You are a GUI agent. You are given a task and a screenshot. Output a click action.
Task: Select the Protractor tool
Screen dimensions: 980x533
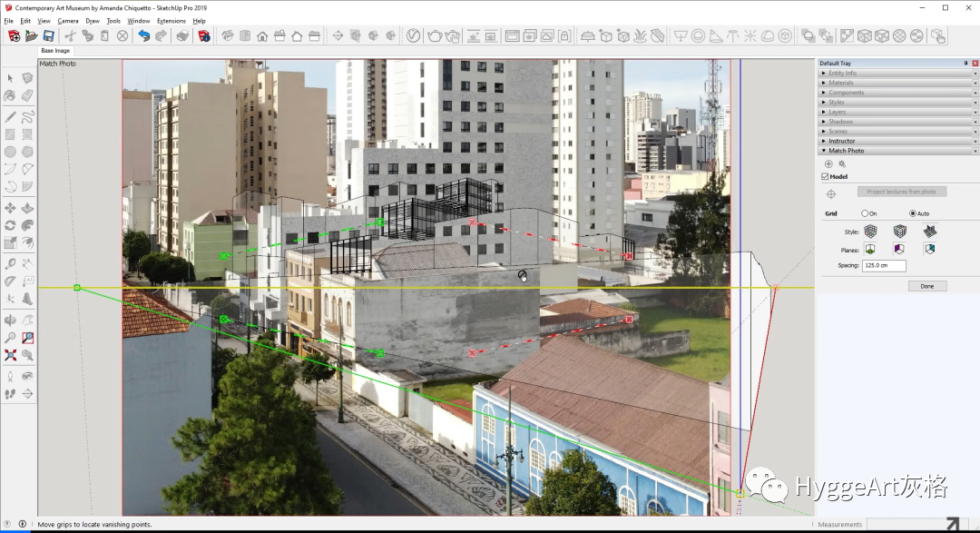pyautogui.click(x=10, y=281)
